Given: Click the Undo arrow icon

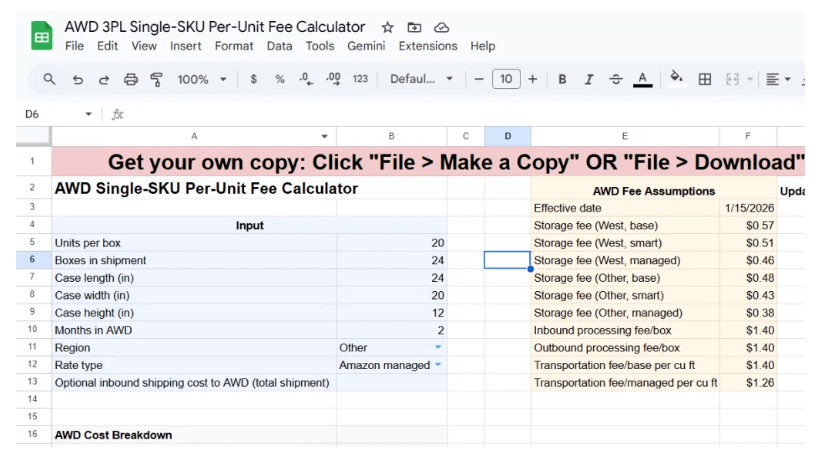Looking at the screenshot, I should point(78,79).
